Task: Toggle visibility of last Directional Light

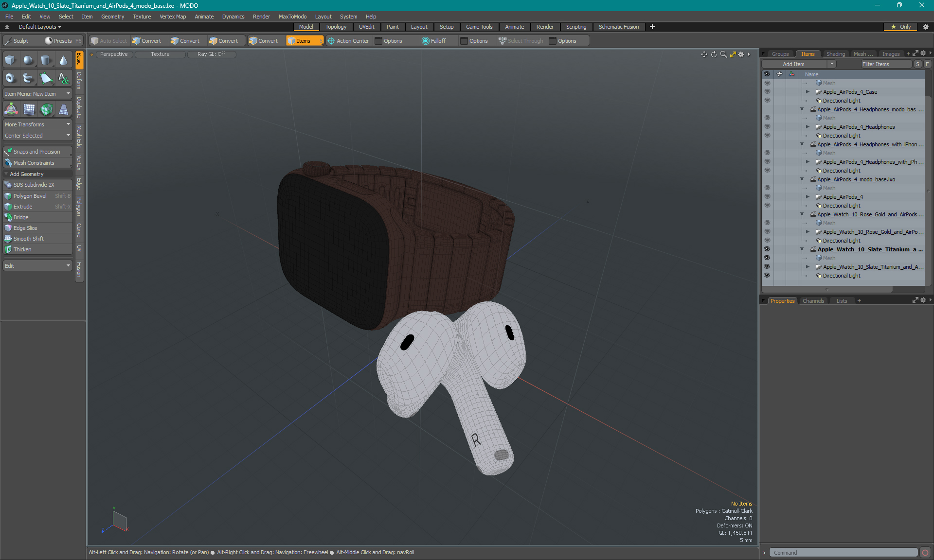Action: pyautogui.click(x=767, y=276)
